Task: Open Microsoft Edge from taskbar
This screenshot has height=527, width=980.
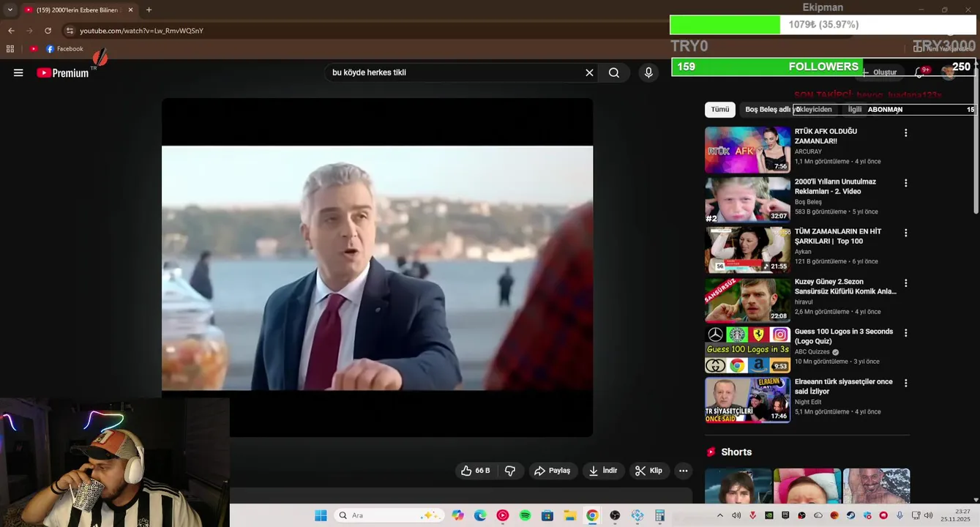Action: click(480, 515)
